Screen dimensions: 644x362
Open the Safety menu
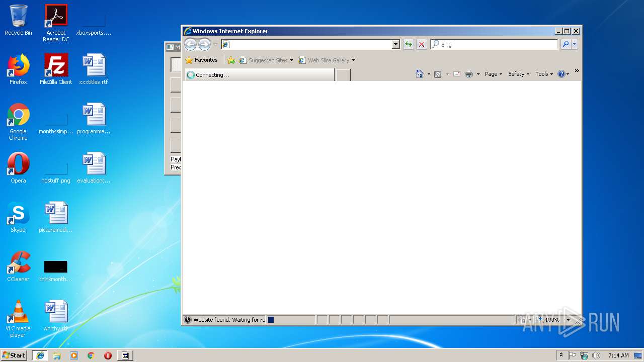519,74
